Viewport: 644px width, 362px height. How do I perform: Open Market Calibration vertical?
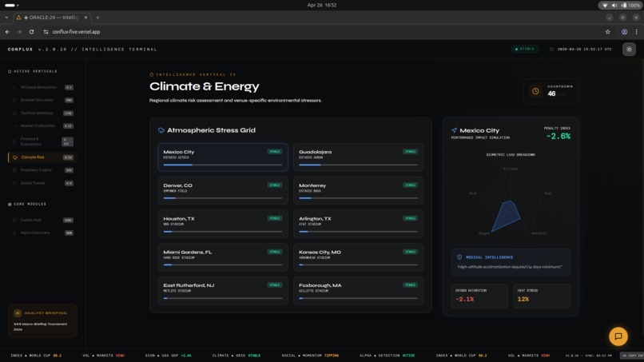pyautogui.click(x=42, y=125)
